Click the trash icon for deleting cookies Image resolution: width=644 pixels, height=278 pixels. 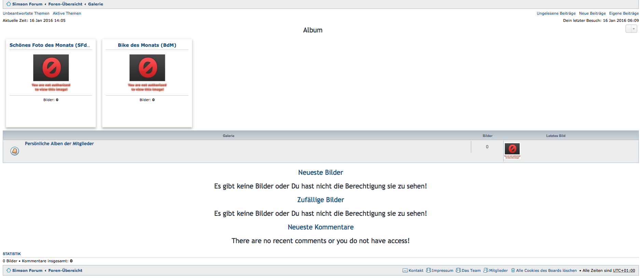click(513, 270)
